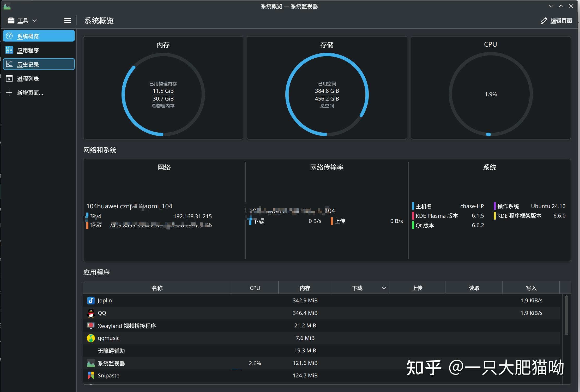
Task: Click the chevron in the title bar
Action: click(551, 6)
